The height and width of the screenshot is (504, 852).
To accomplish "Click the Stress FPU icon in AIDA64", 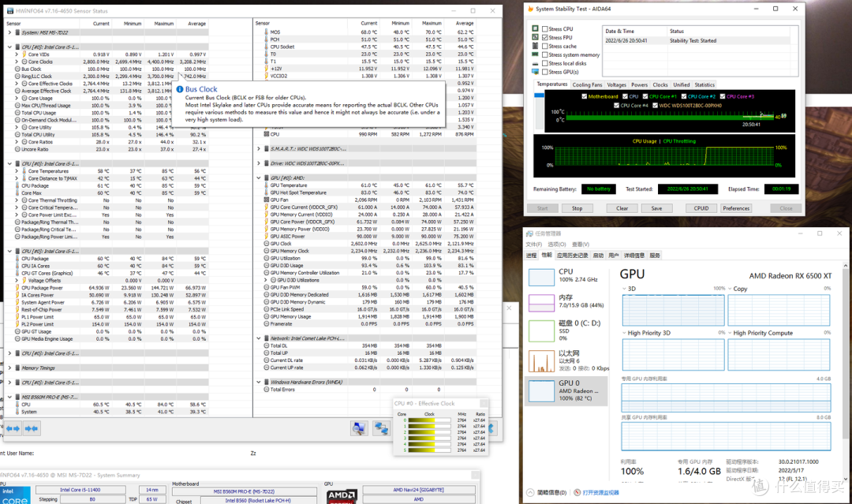I will [535, 38].
